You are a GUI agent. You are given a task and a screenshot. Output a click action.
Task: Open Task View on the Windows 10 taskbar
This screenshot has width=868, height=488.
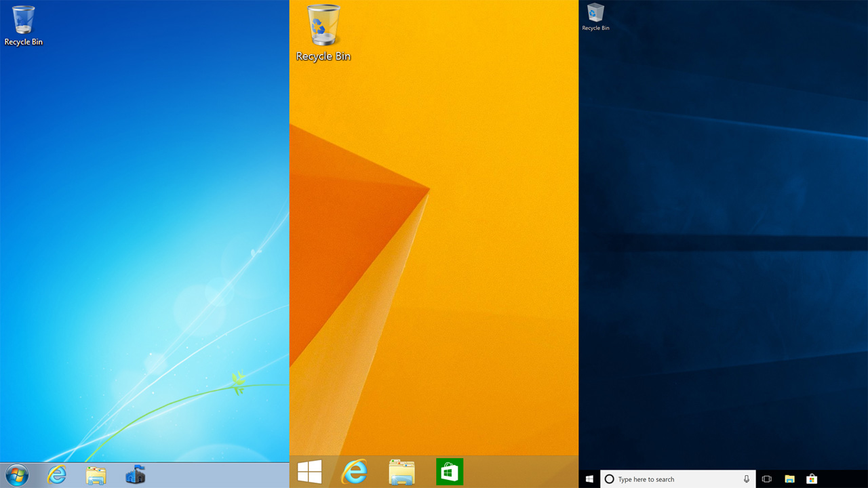[x=767, y=479]
